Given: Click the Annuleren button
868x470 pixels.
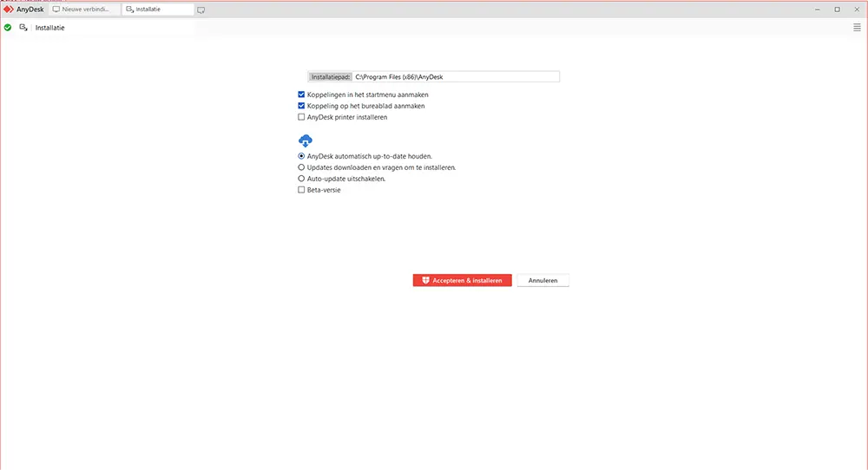Looking at the screenshot, I should [542, 280].
